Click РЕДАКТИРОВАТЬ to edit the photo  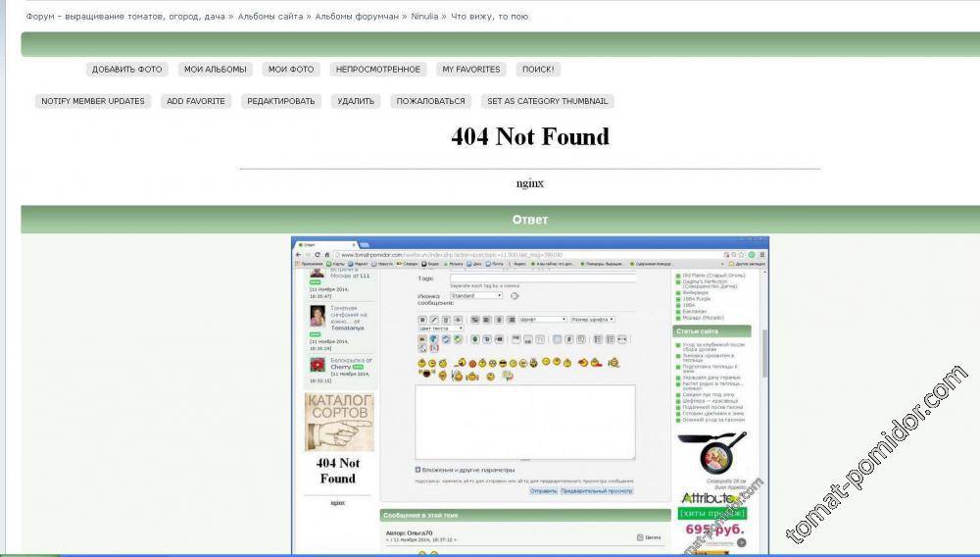[x=280, y=101]
